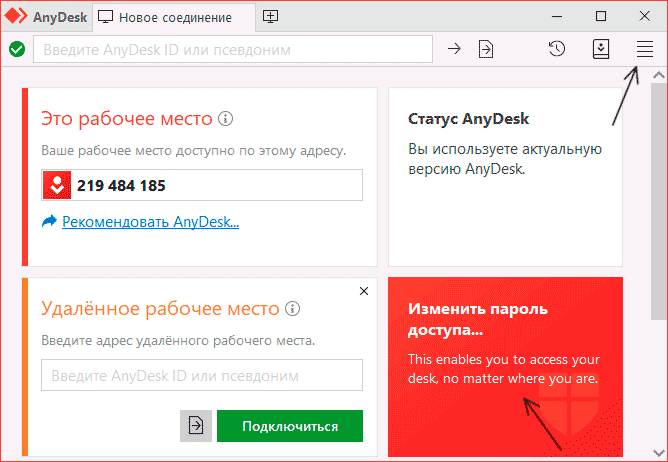
Task: Click file transfer button beside Подключиться
Action: [196, 426]
